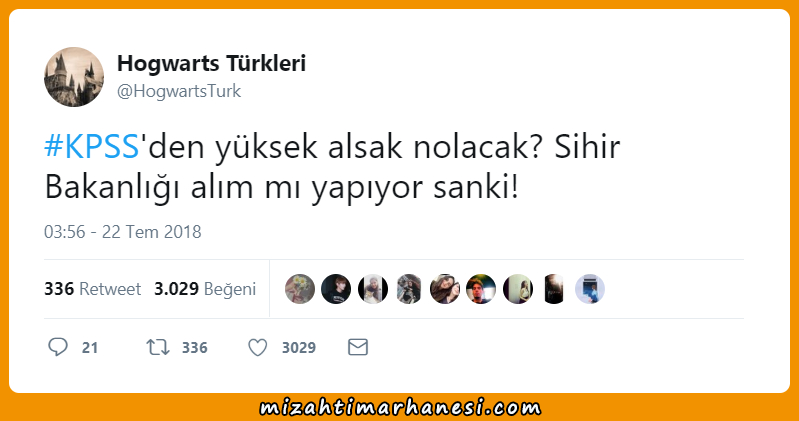
Task: Click the reply speech bubble icon
Action: (x=58, y=347)
